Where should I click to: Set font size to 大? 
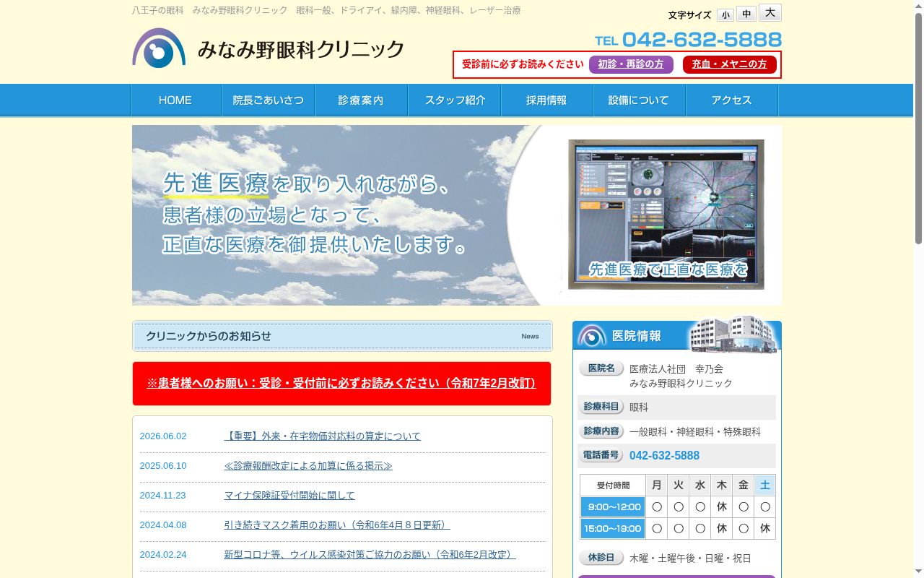pyautogui.click(x=770, y=13)
